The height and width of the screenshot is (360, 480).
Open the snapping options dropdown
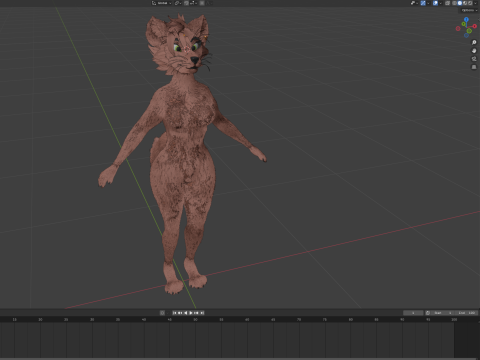194,3
